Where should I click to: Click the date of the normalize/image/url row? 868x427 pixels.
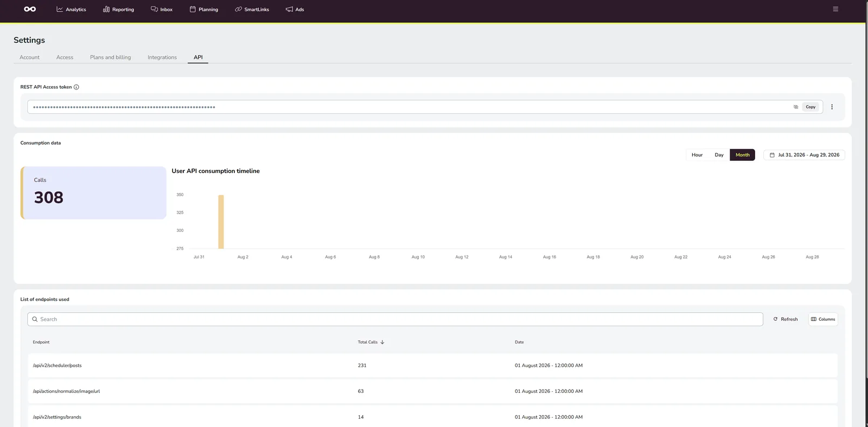point(548,391)
